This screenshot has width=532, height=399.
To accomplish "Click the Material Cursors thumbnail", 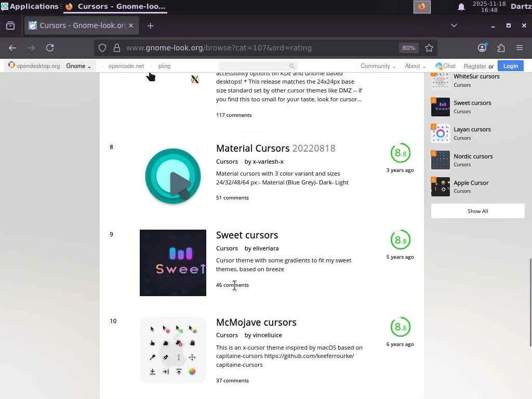I will 172,176.
